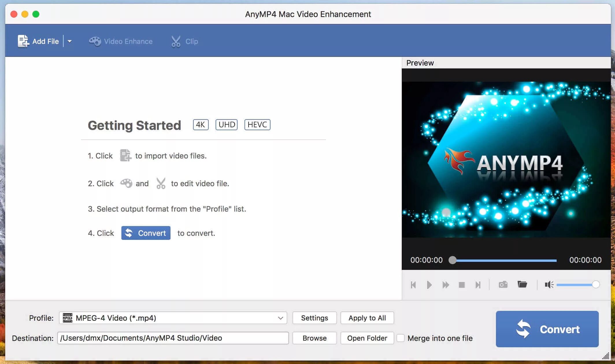Play the preview video
Screen dimensions: 615x364
429,285
